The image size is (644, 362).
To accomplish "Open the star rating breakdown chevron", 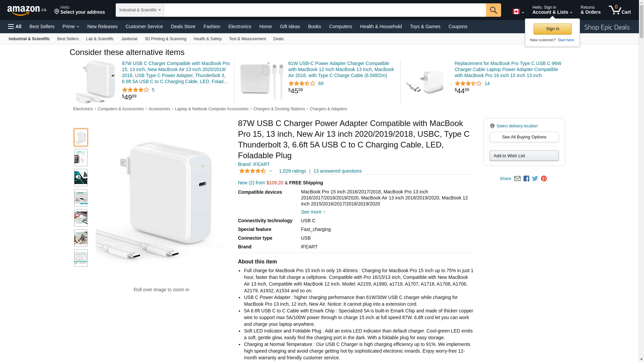I will [x=270, y=171].
